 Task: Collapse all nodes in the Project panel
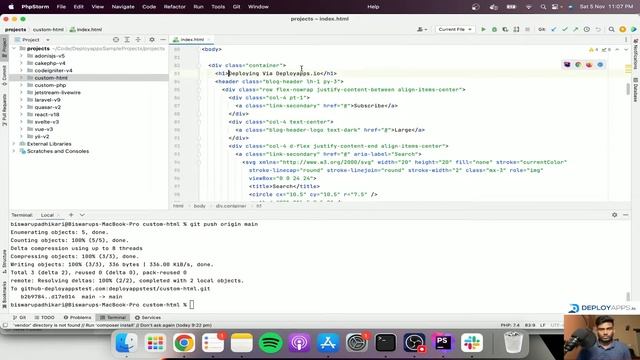coord(138,40)
